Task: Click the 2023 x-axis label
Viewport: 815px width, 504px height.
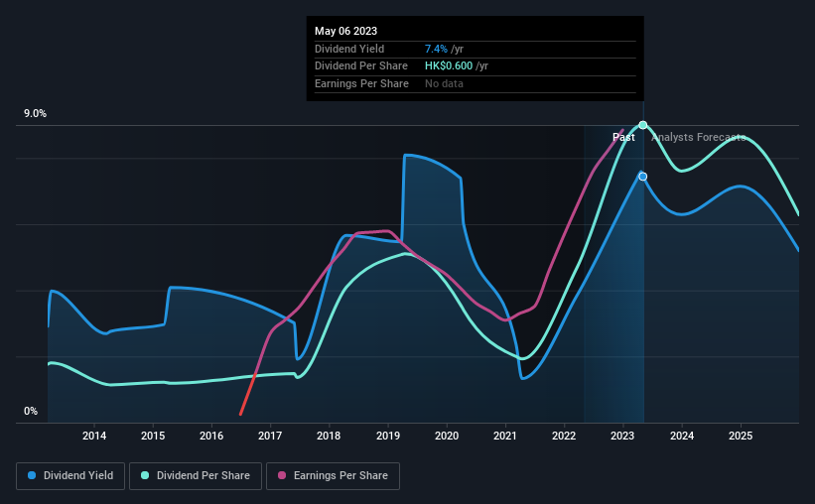Action: click(x=622, y=436)
